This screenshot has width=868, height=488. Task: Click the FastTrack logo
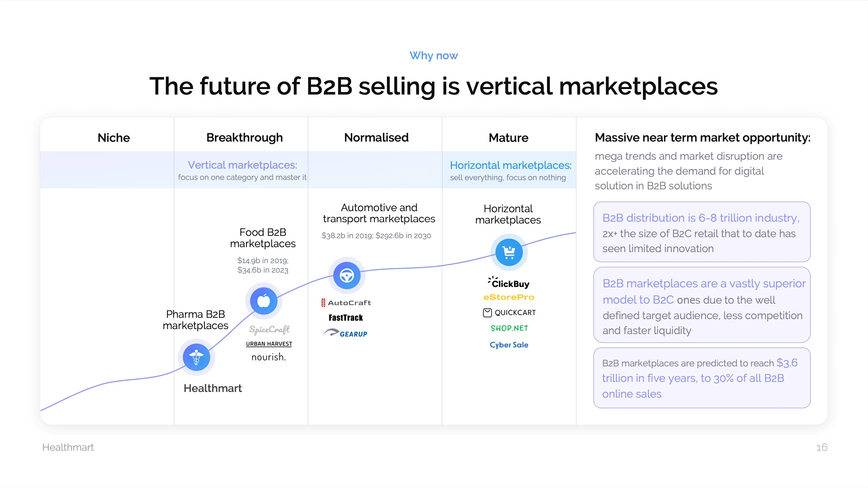346,318
